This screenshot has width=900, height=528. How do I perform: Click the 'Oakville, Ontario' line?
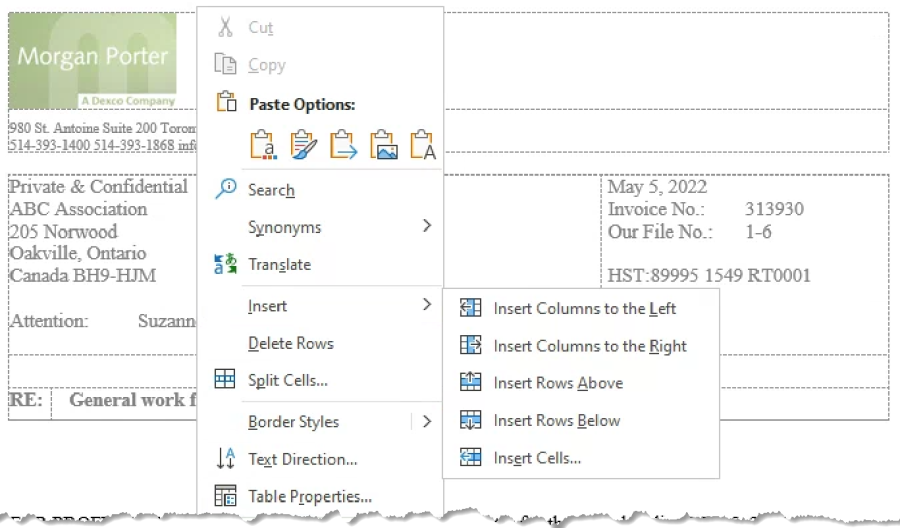(77, 253)
